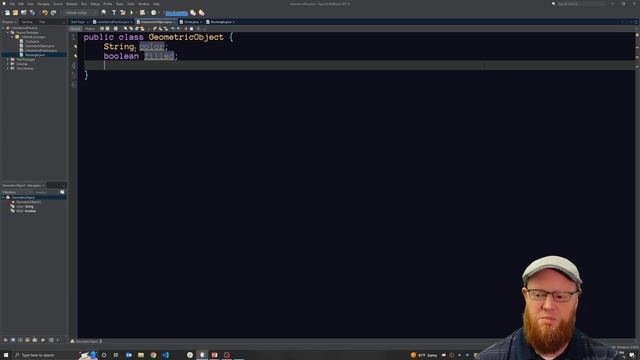Open File Explorer from the taskbar
Image resolution: width=640 pixels, height=360 pixels.
click(x=141, y=355)
